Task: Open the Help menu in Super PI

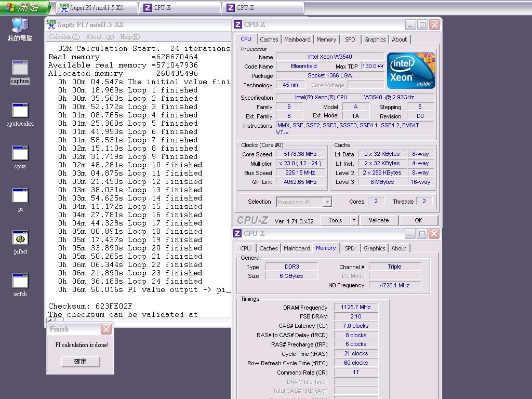Action: [x=130, y=37]
